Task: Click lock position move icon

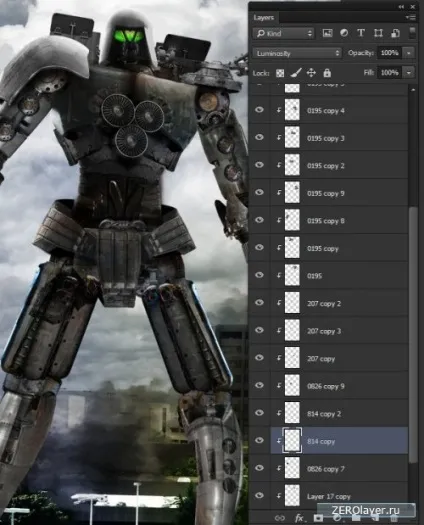Action: click(311, 73)
